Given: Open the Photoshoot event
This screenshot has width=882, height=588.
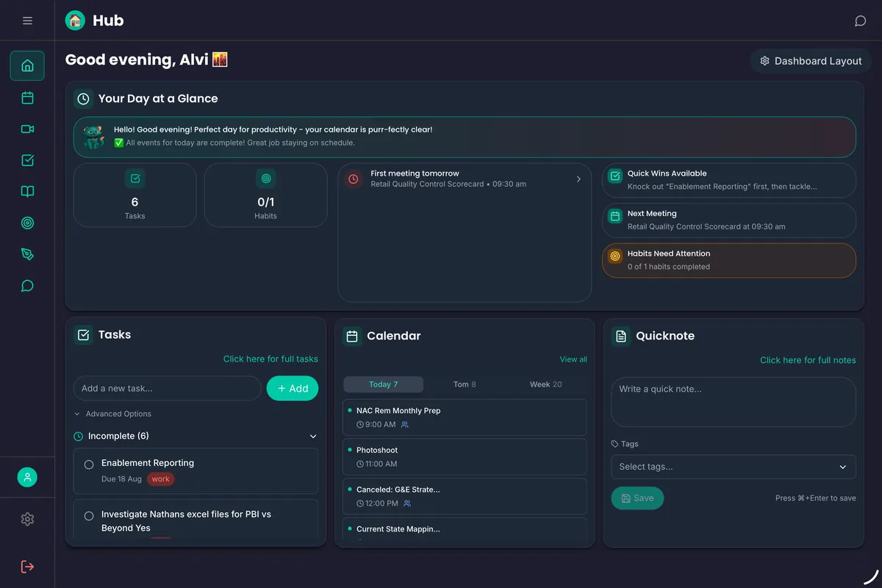Looking at the screenshot, I should coord(465,456).
